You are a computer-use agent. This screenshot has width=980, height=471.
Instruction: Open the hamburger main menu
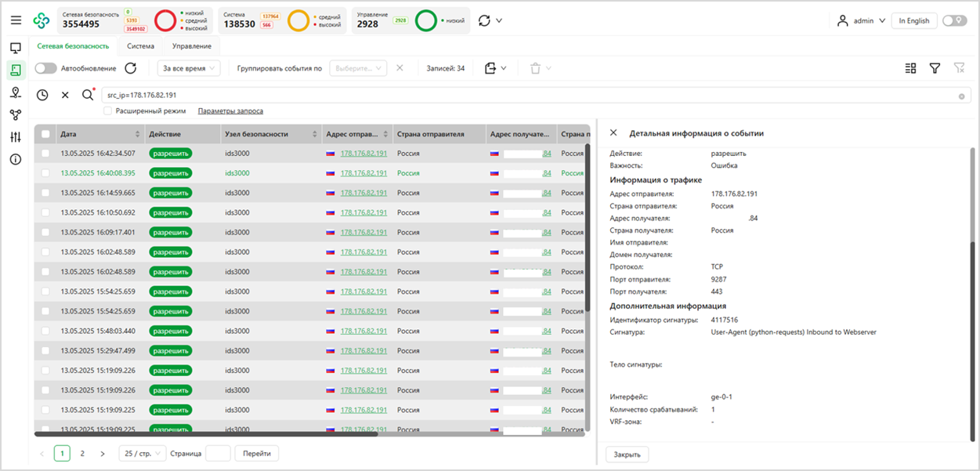[16, 20]
